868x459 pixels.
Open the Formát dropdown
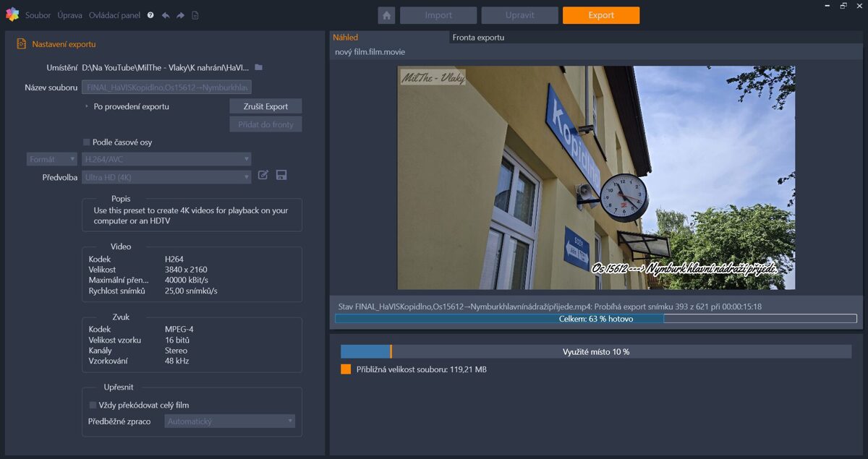tap(52, 159)
